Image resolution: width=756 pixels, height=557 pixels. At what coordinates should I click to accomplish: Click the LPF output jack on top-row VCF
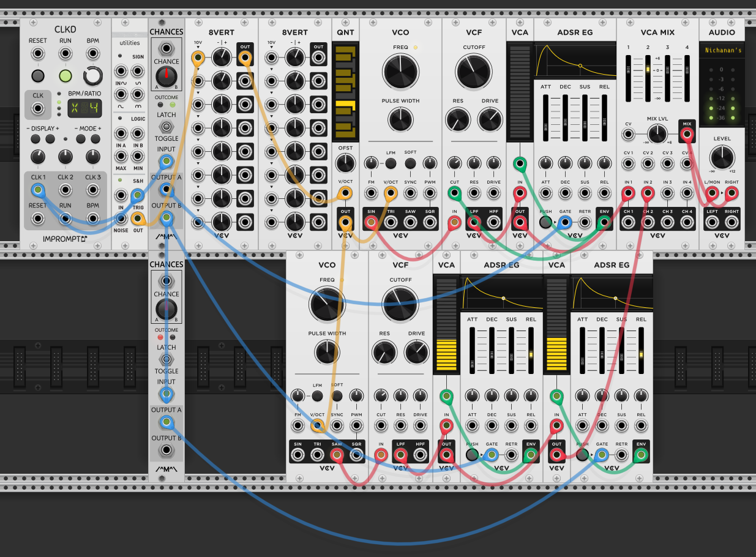474,222
